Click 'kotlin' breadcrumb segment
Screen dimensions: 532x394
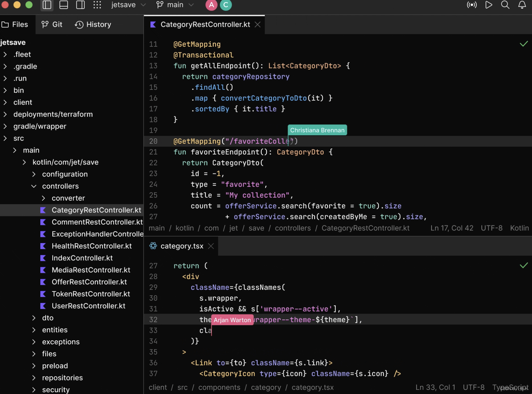184,228
